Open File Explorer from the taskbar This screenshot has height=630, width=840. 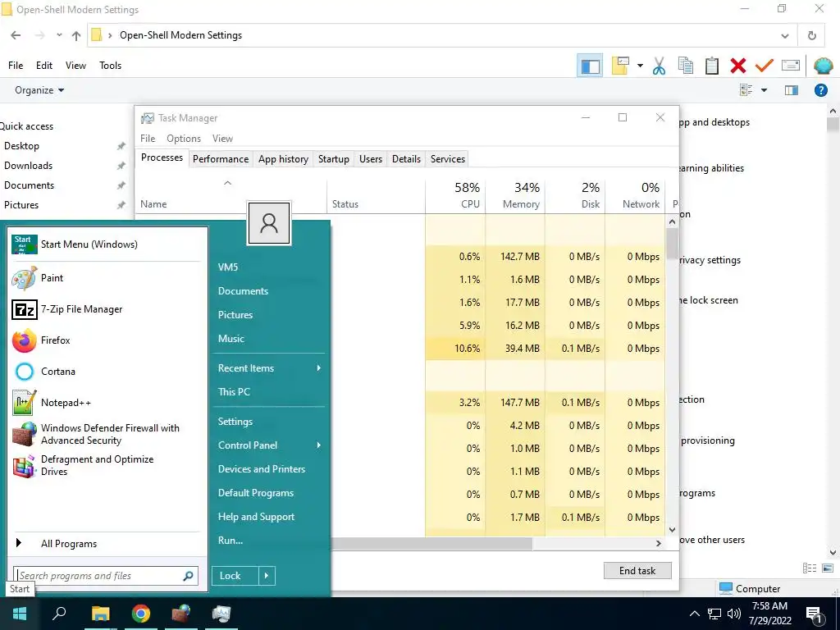click(x=100, y=613)
